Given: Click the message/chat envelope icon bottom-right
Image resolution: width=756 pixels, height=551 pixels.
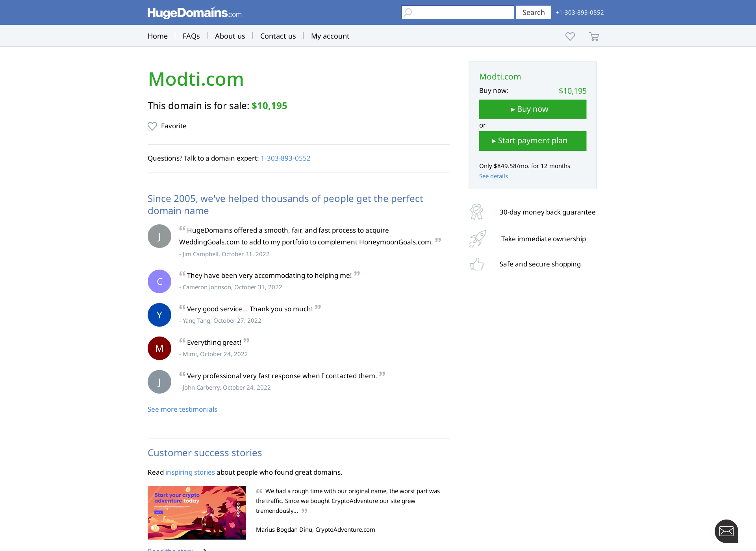Looking at the screenshot, I should point(726,532).
